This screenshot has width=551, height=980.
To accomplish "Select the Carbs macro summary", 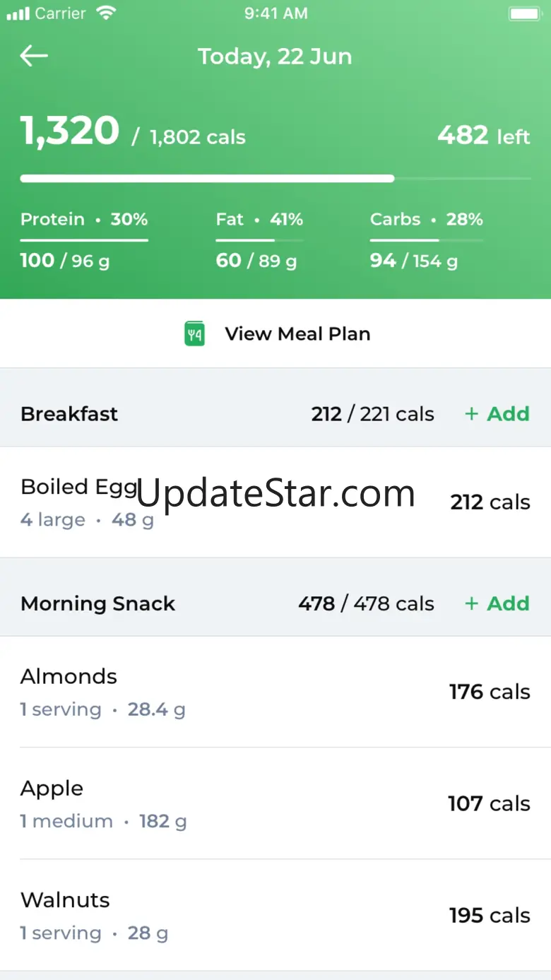I will [x=426, y=240].
